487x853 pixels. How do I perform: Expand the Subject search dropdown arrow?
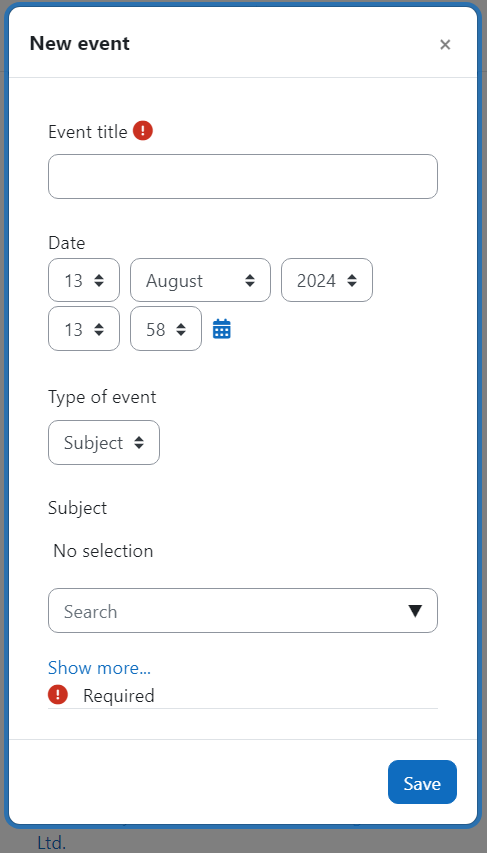415,611
